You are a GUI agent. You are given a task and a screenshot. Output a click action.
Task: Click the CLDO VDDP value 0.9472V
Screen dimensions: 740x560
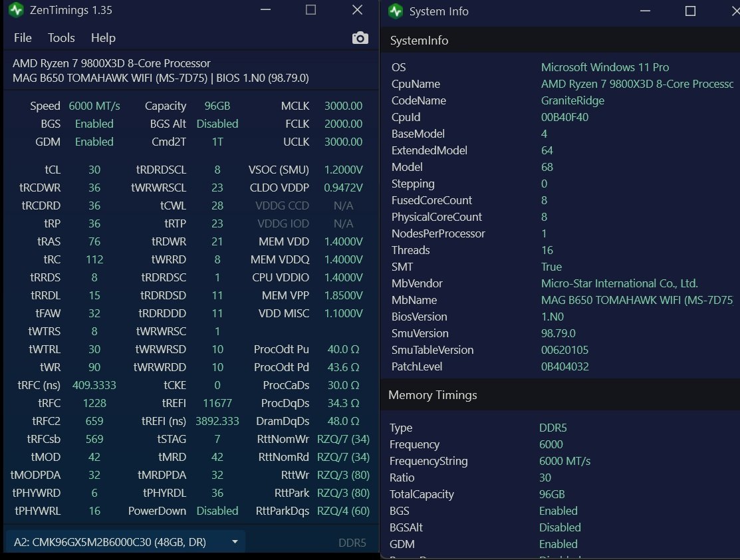click(x=343, y=188)
